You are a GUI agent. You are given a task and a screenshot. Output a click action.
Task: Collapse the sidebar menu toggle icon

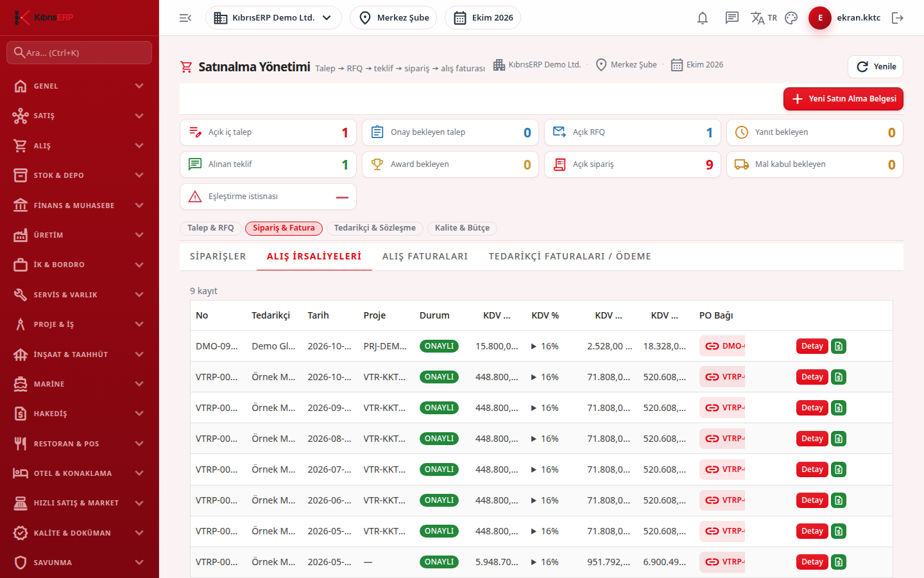pos(185,18)
